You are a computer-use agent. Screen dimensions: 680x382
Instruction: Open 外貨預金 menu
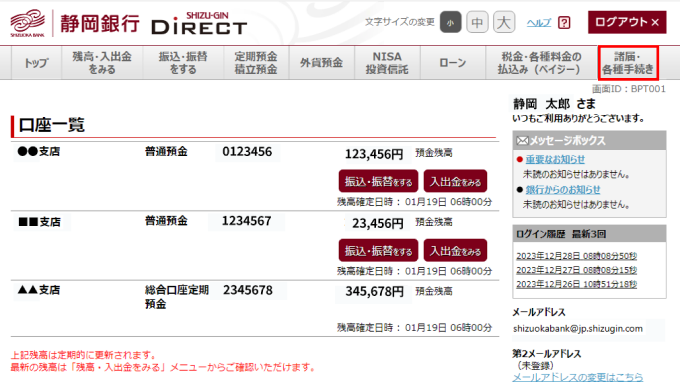tap(321, 63)
